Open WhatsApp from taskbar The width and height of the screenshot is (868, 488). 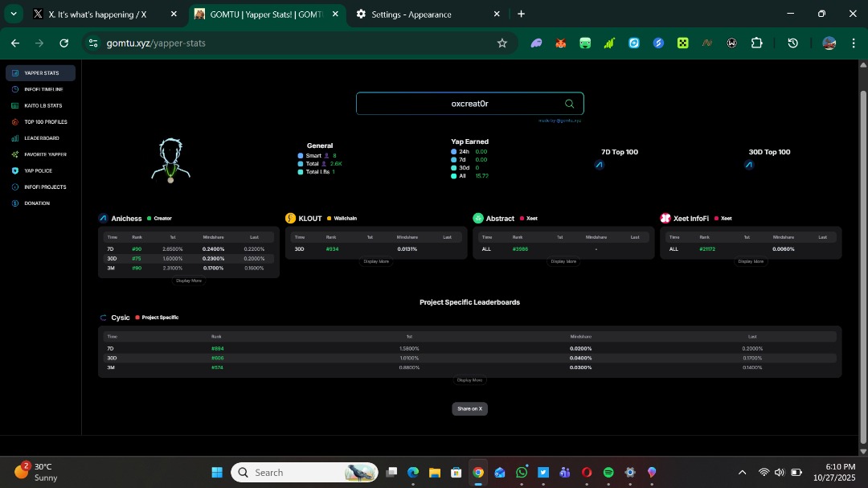522,473
